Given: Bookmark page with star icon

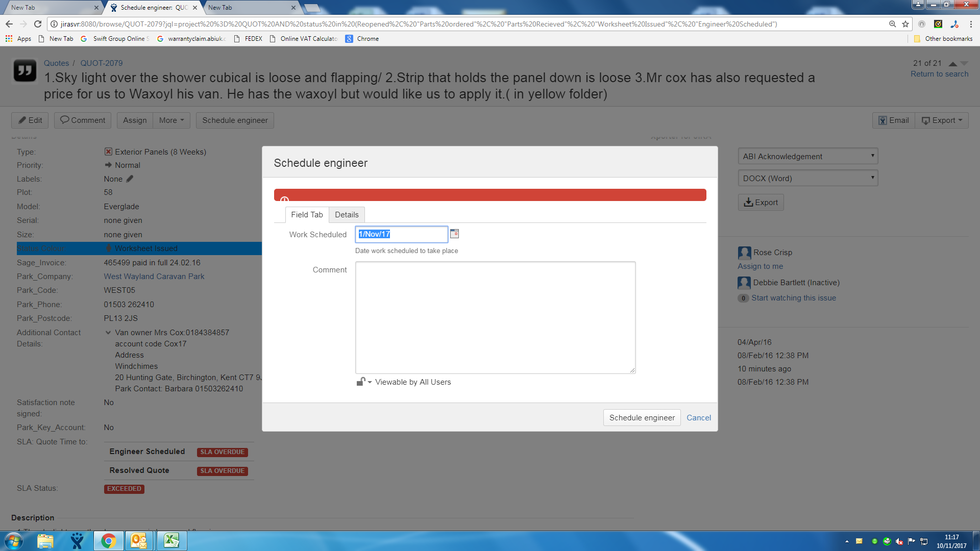Looking at the screenshot, I should click(x=905, y=24).
